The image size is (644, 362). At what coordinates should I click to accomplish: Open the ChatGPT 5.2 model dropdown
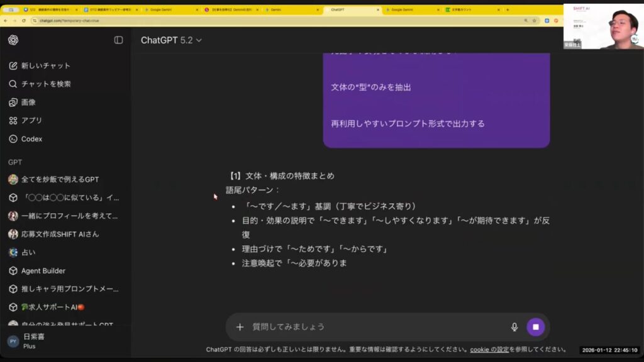point(171,40)
